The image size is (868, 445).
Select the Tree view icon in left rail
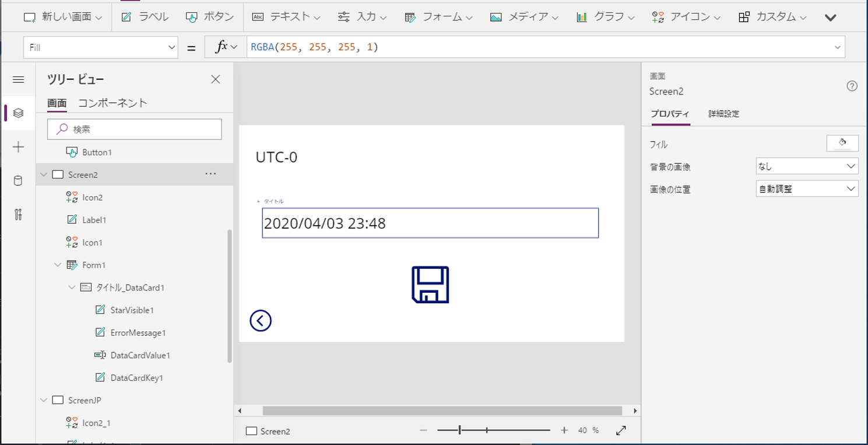click(x=18, y=113)
